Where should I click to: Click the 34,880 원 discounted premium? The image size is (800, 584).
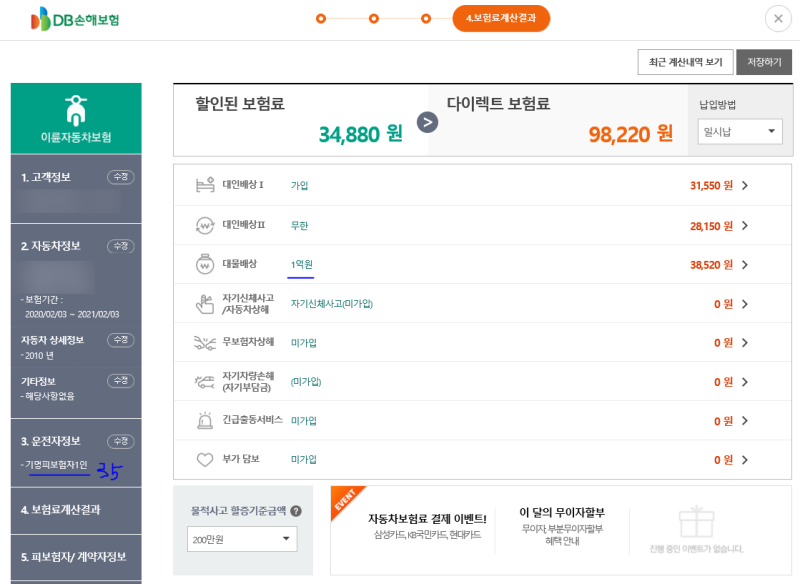361,134
